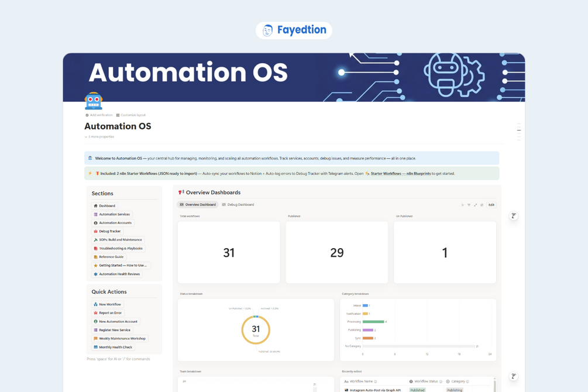The image size is (588, 392).
Task: Click the double-chevron icon left of filter
Action: tap(462, 205)
